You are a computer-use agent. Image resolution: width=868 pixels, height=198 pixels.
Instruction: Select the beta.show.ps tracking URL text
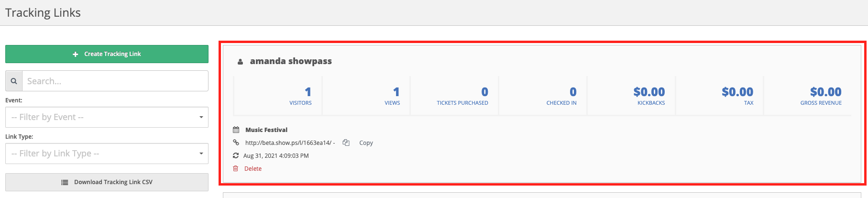pyautogui.click(x=288, y=143)
